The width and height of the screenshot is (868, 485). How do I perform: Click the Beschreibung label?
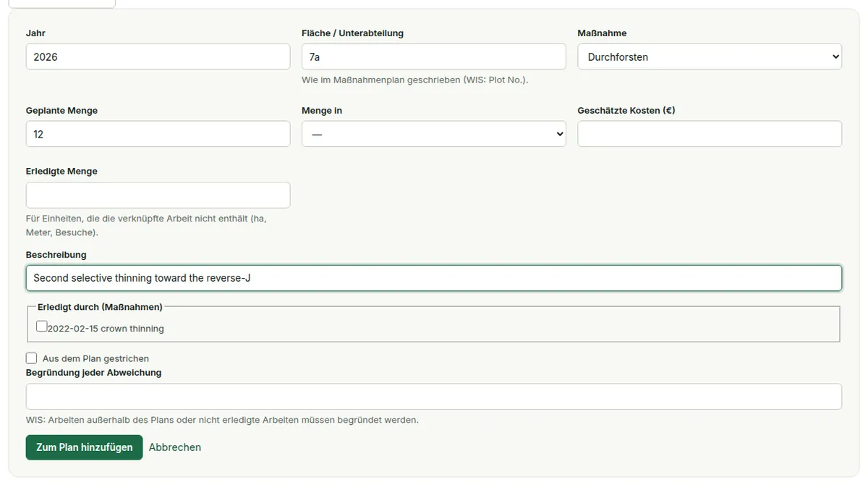[x=56, y=255]
